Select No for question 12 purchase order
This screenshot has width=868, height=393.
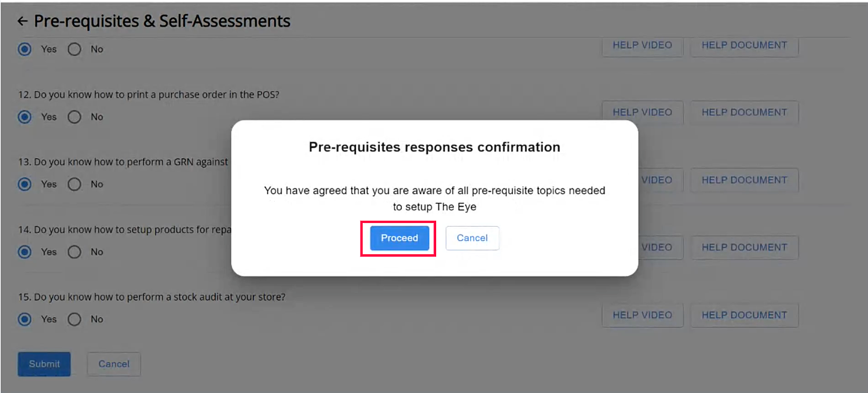(x=75, y=117)
